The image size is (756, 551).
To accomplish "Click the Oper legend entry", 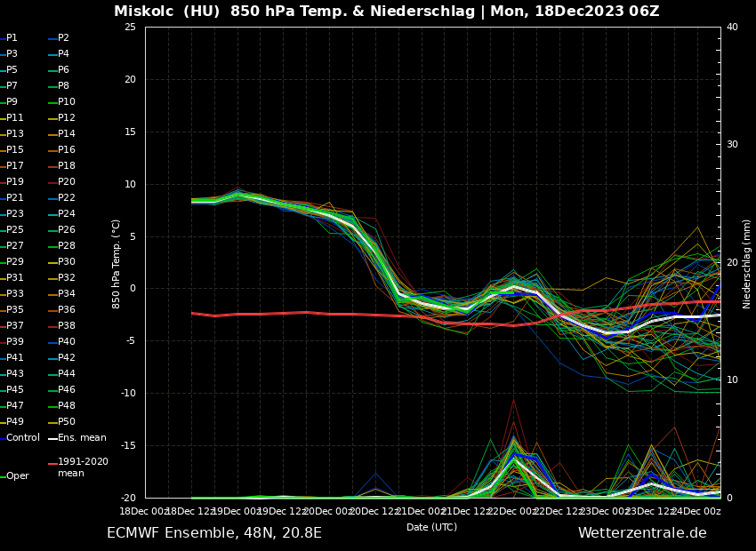I will pyautogui.click(x=17, y=476).
